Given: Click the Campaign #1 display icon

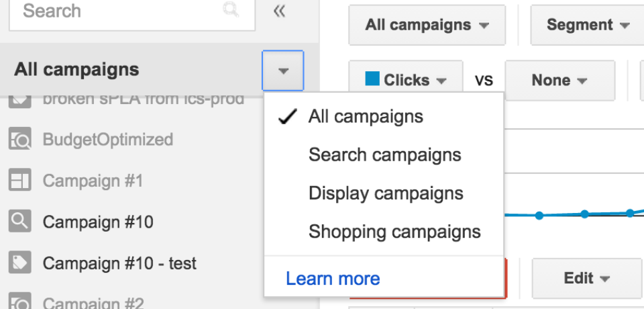Looking at the screenshot, I should [19, 181].
